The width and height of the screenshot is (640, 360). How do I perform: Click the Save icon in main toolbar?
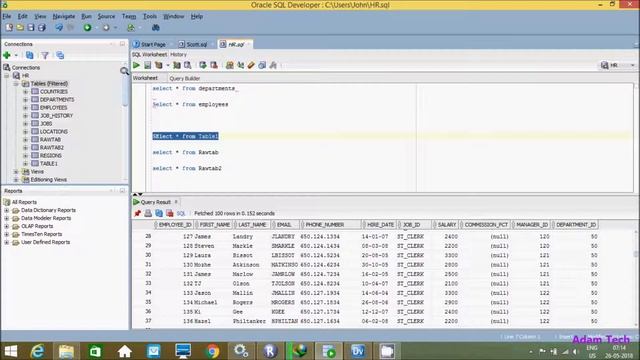pyautogui.click(x=31, y=27)
